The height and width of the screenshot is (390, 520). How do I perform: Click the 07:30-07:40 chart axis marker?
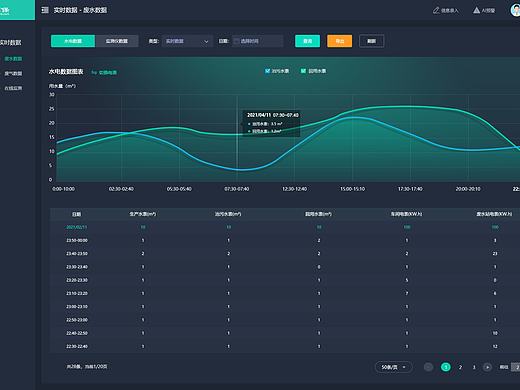237,189
